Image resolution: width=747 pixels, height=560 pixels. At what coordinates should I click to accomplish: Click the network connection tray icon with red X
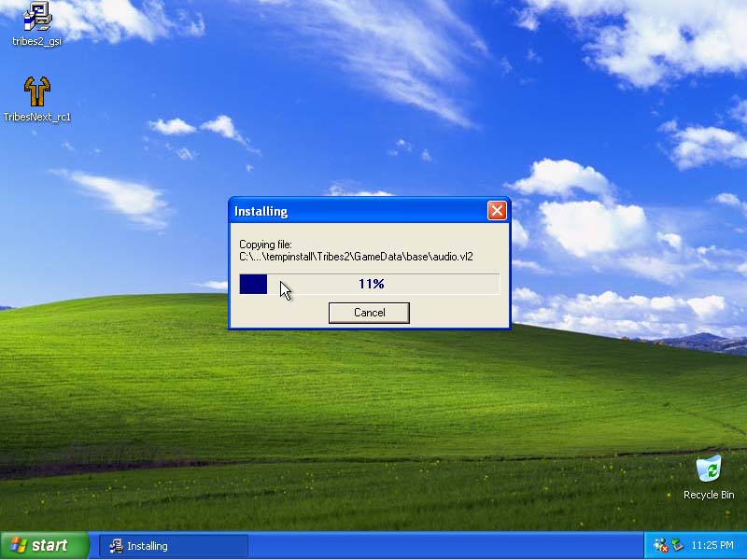pos(660,546)
